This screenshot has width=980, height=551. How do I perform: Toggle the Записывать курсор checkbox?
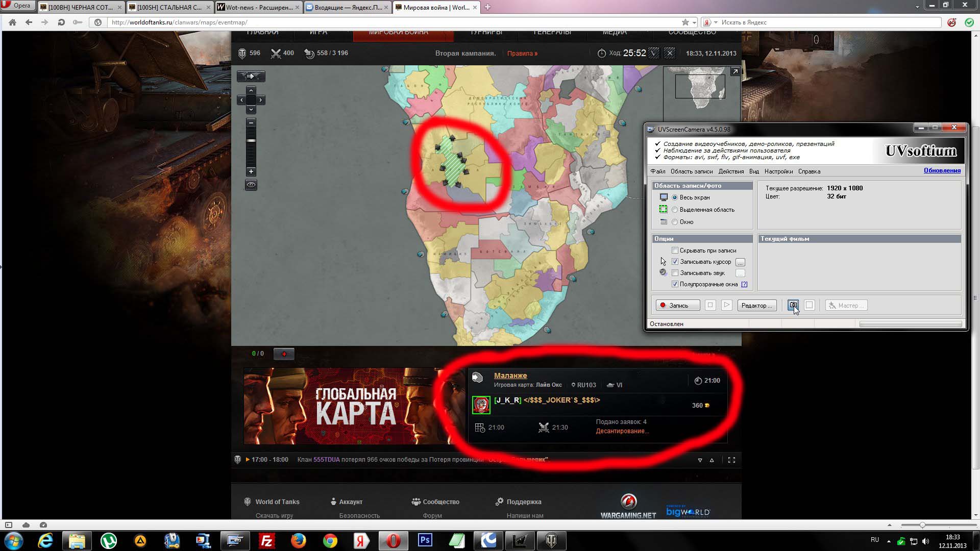click(675, 262)
